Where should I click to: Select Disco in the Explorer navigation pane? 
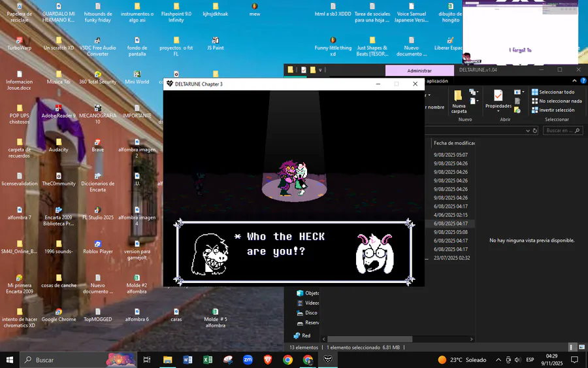pos(307,312)
